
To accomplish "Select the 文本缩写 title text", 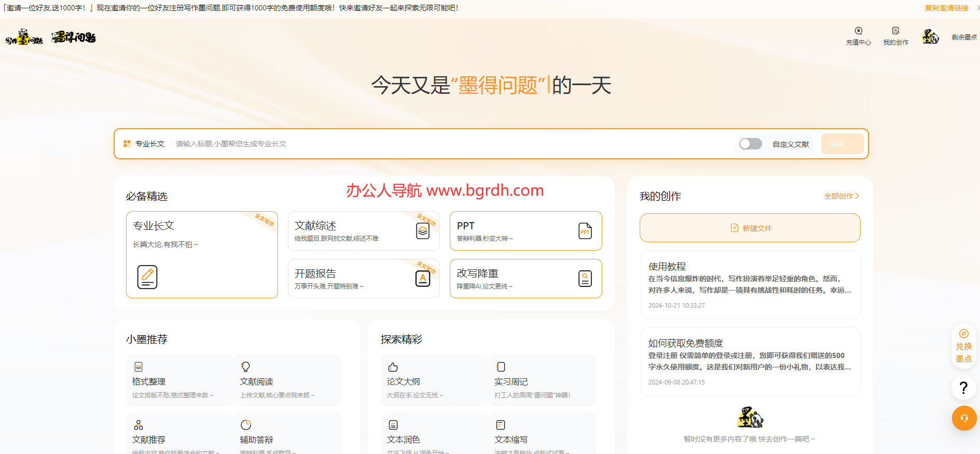I will coord(511,439).
